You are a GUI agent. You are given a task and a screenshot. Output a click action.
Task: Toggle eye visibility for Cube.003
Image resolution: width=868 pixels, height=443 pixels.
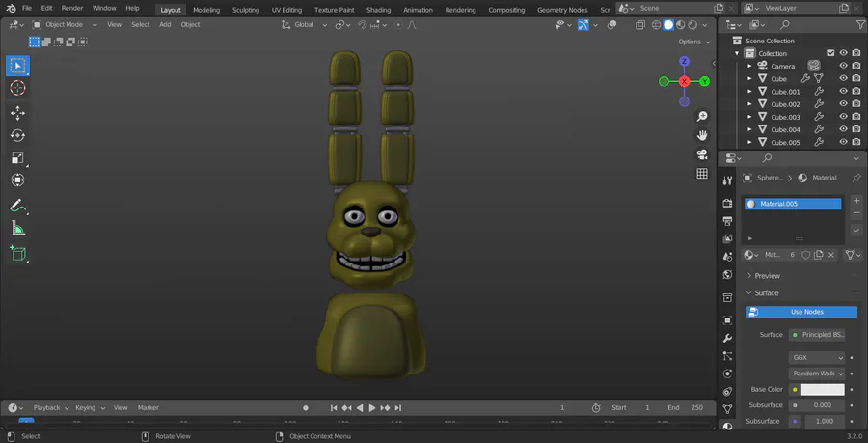[x=843, y=117]
